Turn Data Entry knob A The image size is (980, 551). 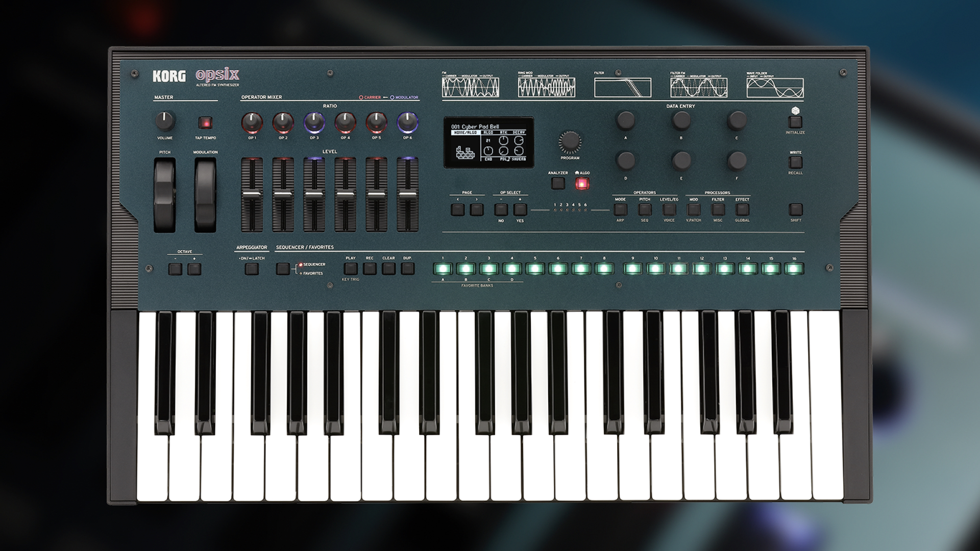(x=626, y=120)
